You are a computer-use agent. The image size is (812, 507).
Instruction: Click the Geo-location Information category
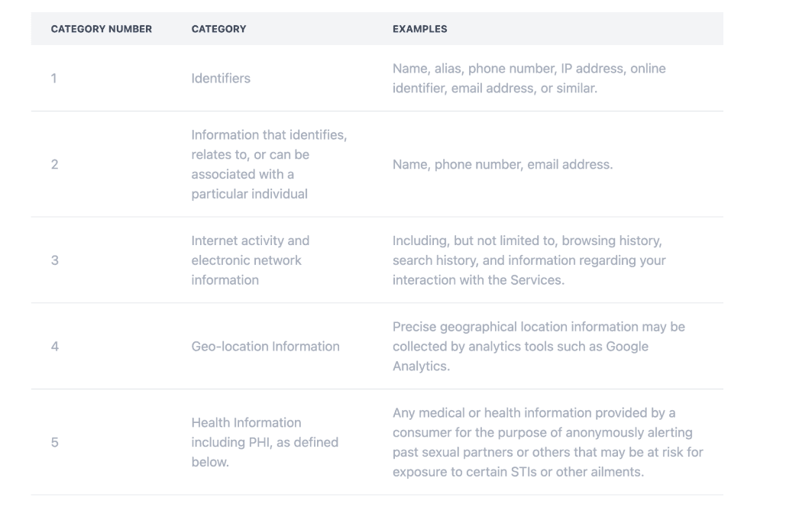(265, 347)
